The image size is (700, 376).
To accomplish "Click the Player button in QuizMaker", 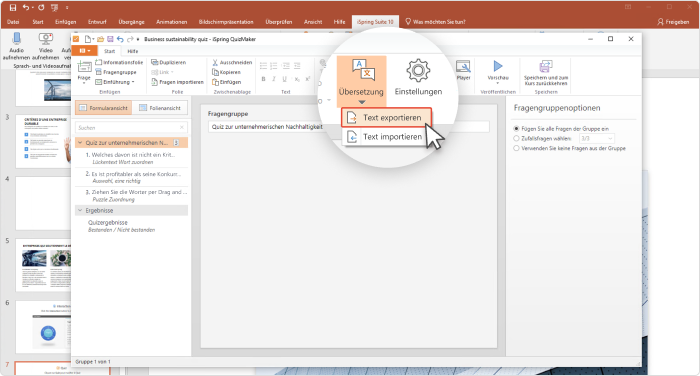I will tap(463, 71).
